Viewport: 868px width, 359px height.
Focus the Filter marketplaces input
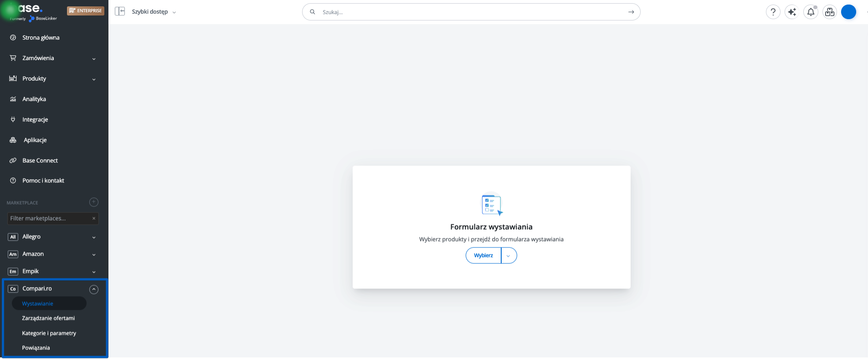(x=48, y=219)
